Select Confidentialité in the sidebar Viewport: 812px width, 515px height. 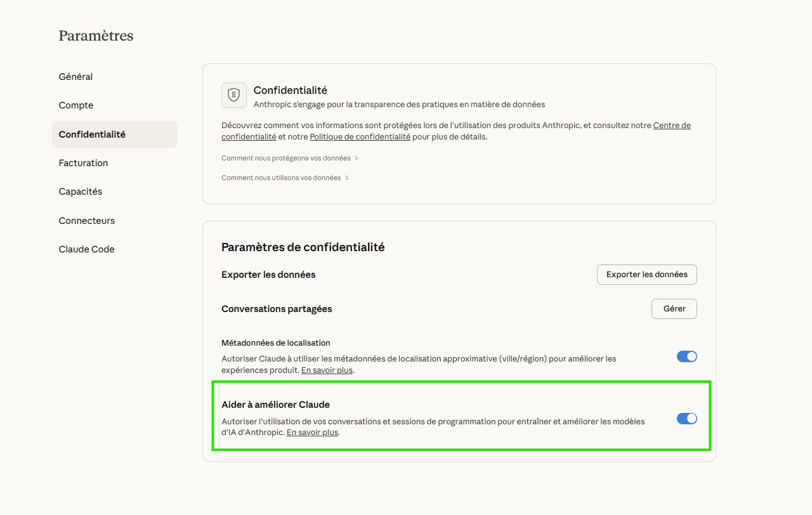tap(92, 134)
